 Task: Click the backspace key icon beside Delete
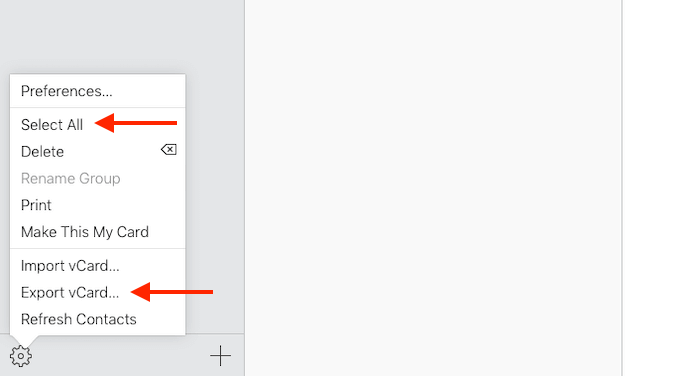tap(169, 150)
